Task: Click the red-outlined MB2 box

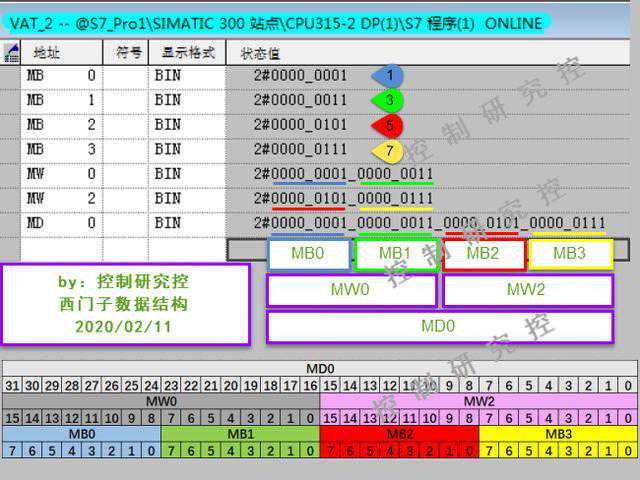Action: 483,254
